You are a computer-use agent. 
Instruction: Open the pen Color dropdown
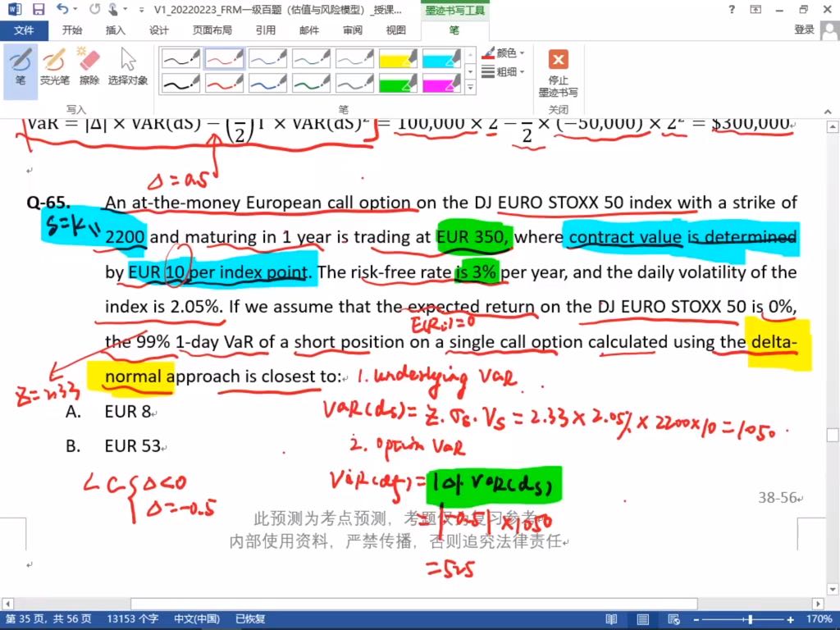(x=504, y=53)
